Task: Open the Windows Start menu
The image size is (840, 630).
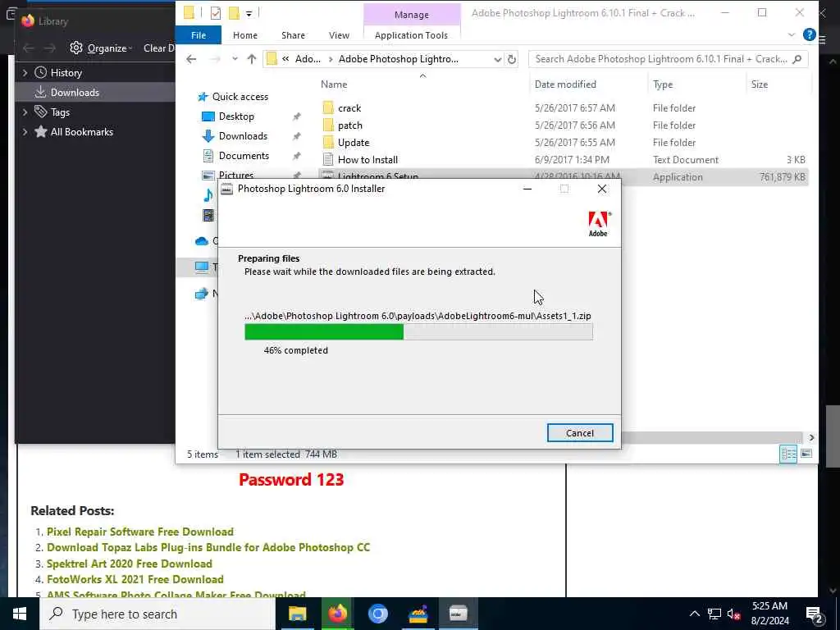Action: [x=20, y=614]
